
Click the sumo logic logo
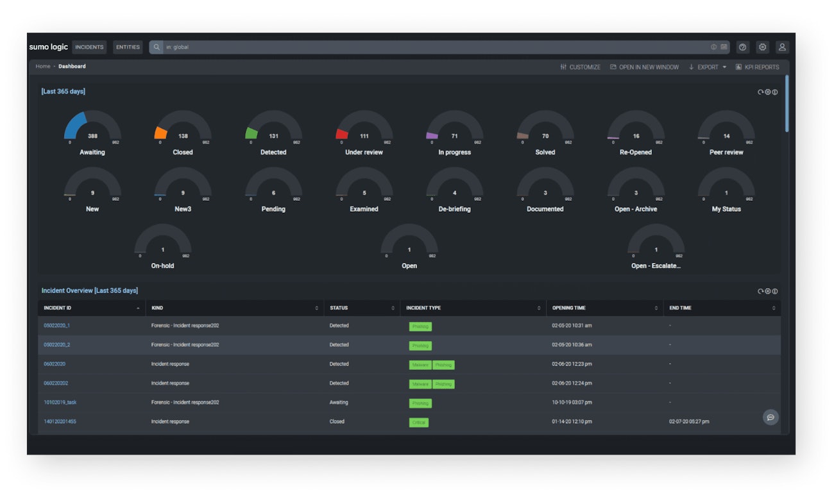pyautogui.click(x=49, y=47)
